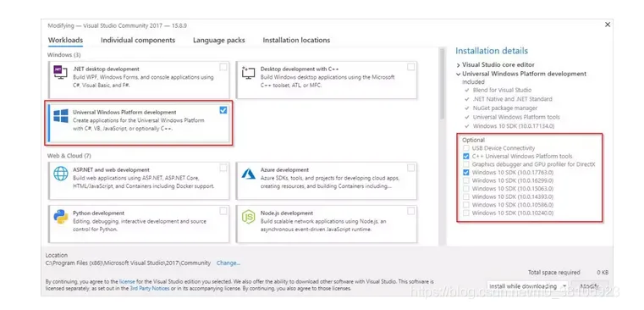
Task: Check Windows 10 SDK (10.0.16299.0)
Action: click(465, 180)
